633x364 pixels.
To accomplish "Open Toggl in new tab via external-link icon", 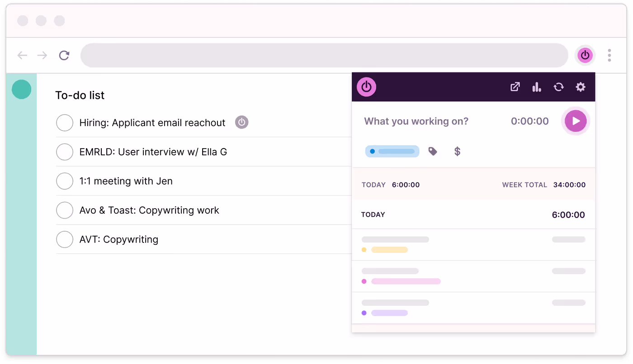I will 515,87.
